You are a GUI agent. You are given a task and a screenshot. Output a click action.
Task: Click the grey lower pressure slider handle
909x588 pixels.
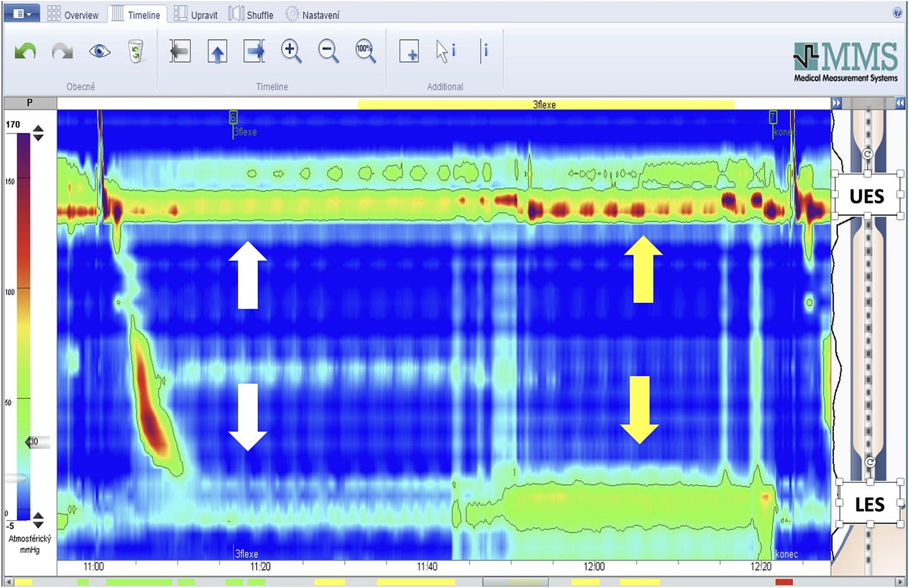pyautogui.click(x=16, y=478)
